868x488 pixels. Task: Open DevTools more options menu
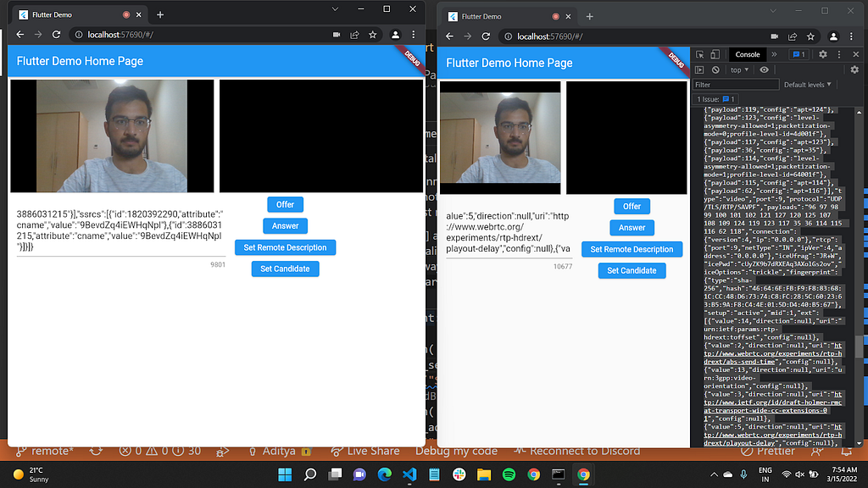[839, 54]
